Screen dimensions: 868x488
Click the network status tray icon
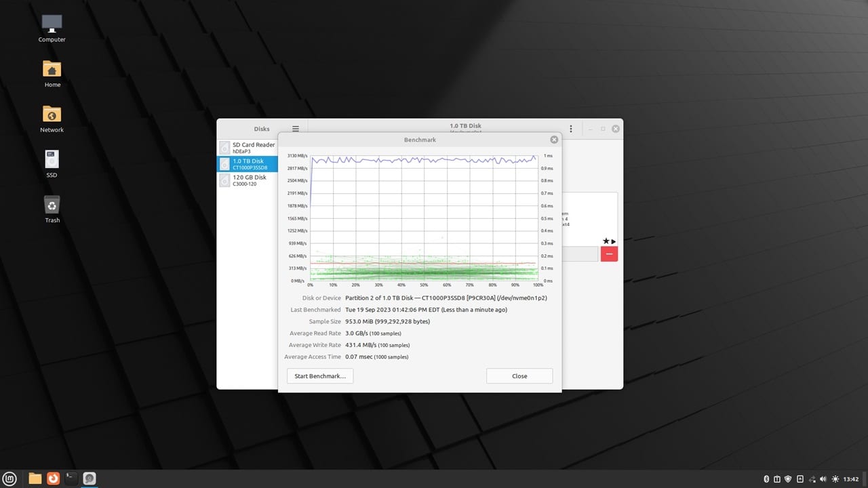[x=812, y=479]
